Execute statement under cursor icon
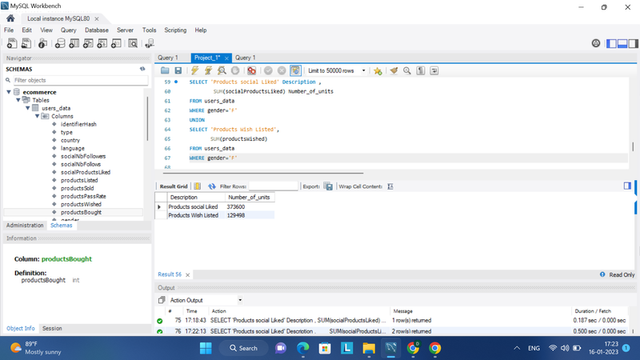Image resolution: width=640 pixels, height=360 pixels. (x=209, y=71)
